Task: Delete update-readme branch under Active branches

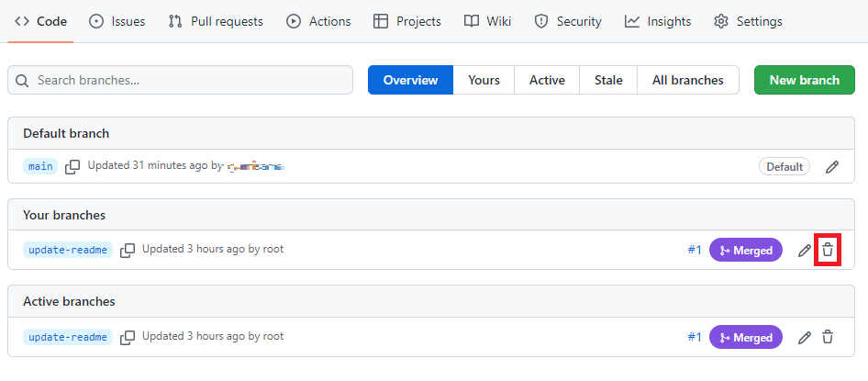Action: click(828, 337)
